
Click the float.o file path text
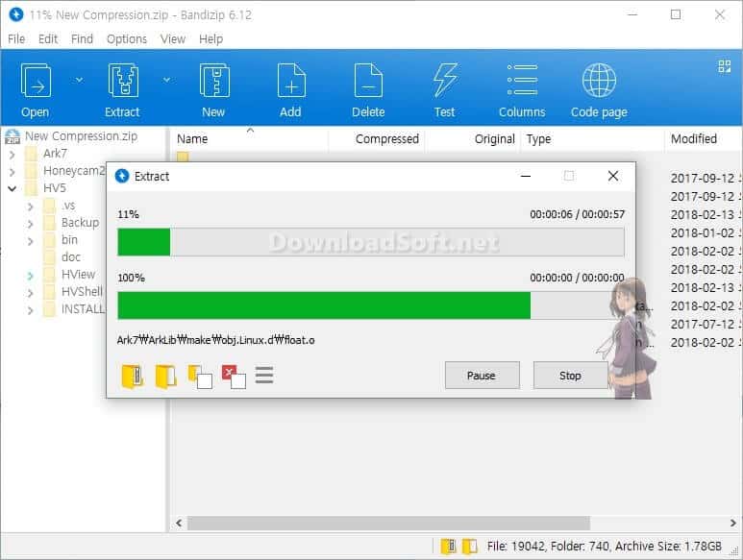215,340
